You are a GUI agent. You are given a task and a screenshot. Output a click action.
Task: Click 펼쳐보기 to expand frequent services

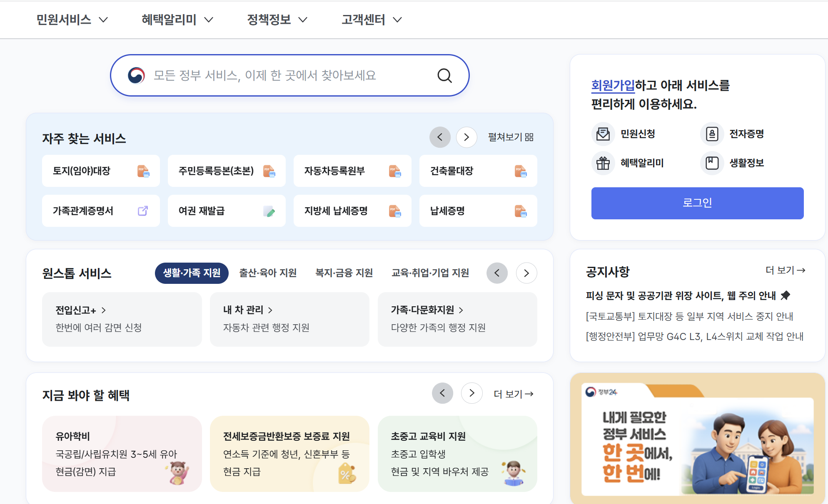(x=510, y=137)
